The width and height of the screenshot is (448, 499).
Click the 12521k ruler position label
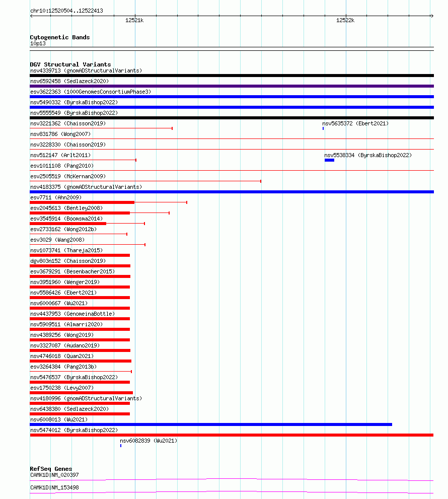tap(134, 20)
